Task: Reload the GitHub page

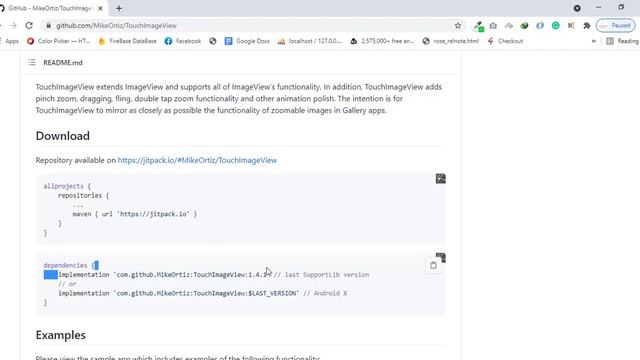Action: pos(29,25)
